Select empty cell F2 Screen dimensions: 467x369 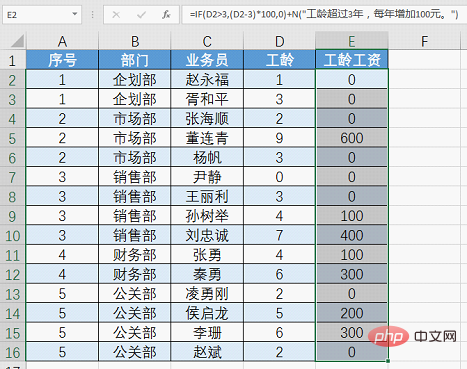click(424, 79)
